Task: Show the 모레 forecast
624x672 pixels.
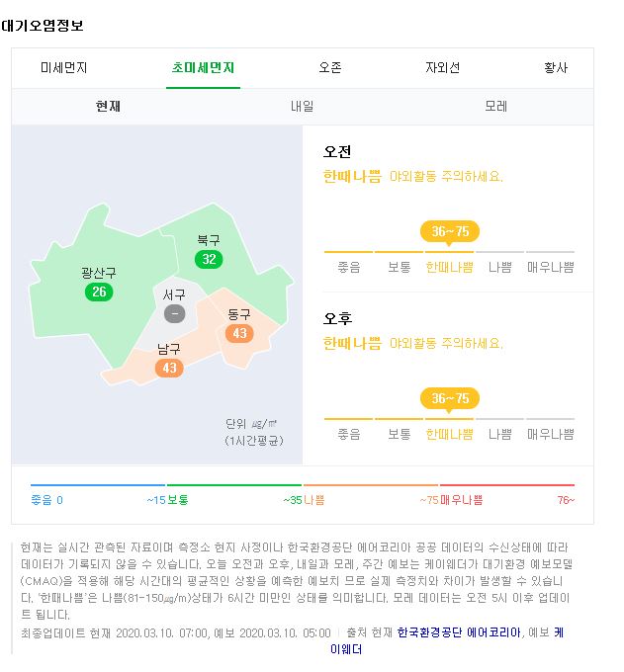Action: (496, 107)
